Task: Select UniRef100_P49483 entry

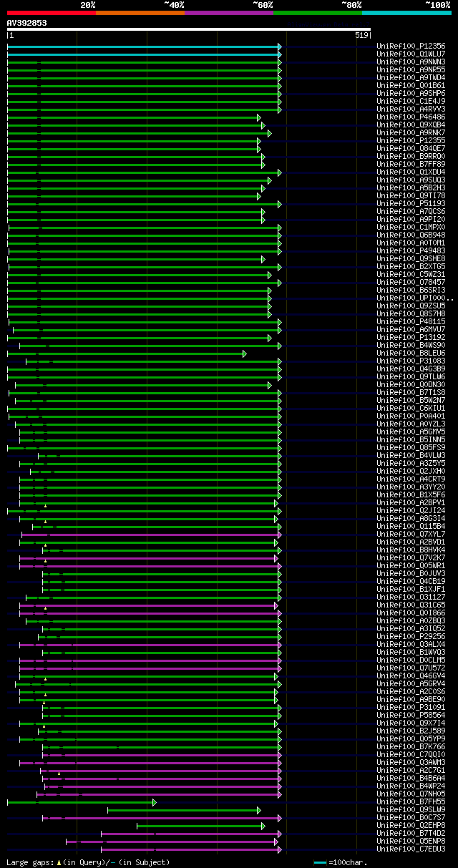Action: (411, 250)
